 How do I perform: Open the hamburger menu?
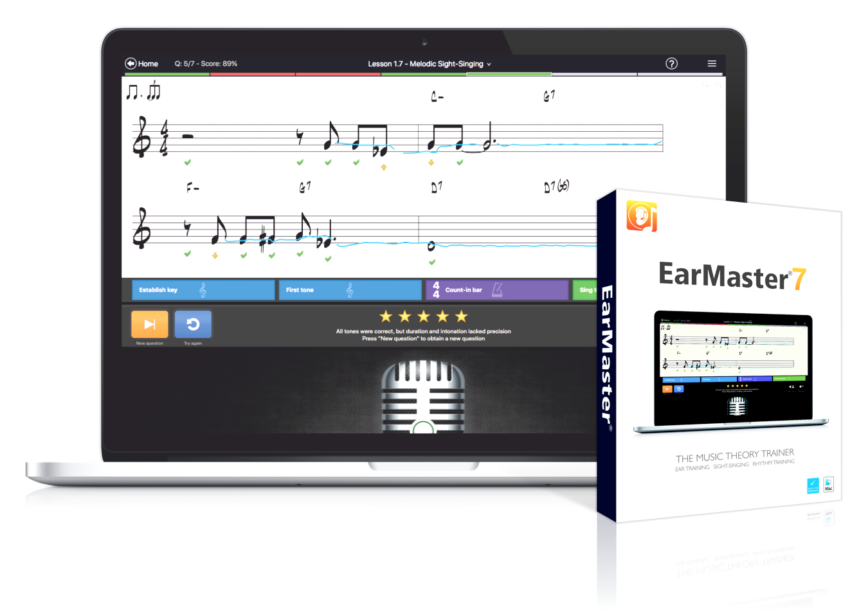point(712,64)
